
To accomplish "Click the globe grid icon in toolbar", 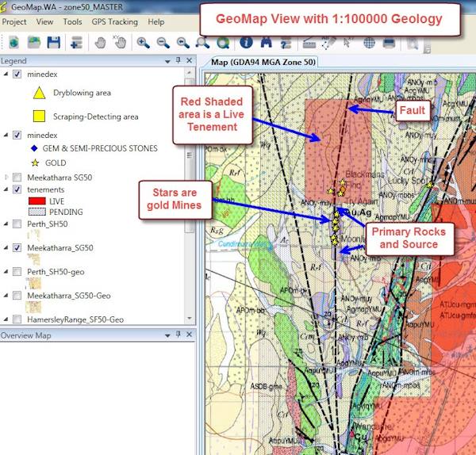I will [370, 42].
